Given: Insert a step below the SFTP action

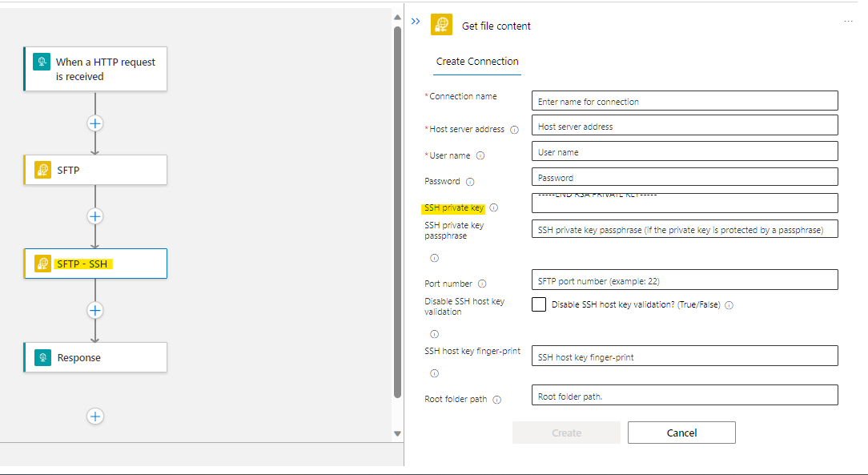Looking at the screenshot, I should (x=95, y=215).
